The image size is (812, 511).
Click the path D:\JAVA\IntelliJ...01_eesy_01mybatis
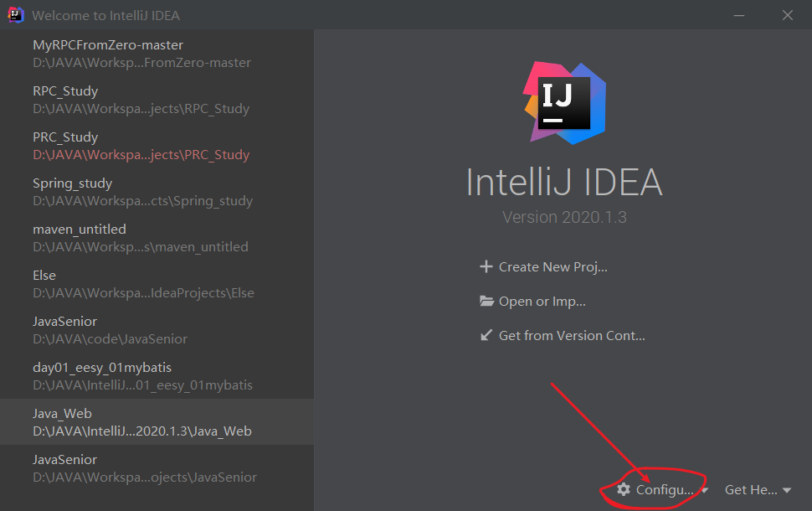point(142,385)
